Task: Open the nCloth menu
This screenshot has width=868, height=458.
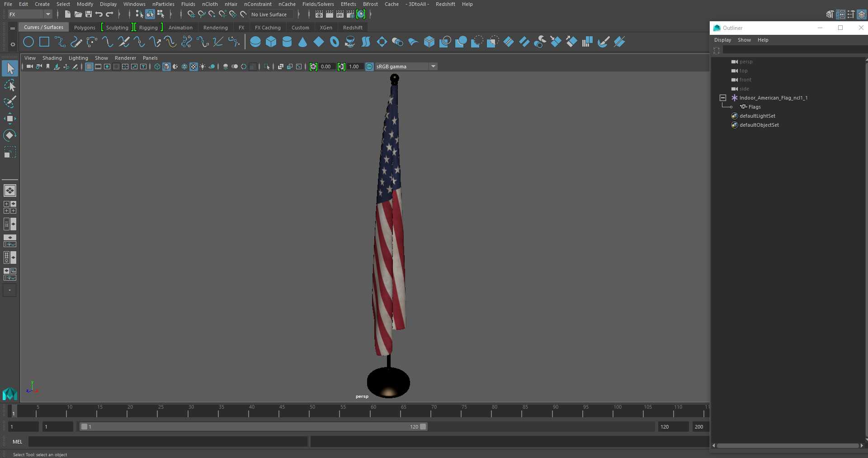Action: (210, 4)
